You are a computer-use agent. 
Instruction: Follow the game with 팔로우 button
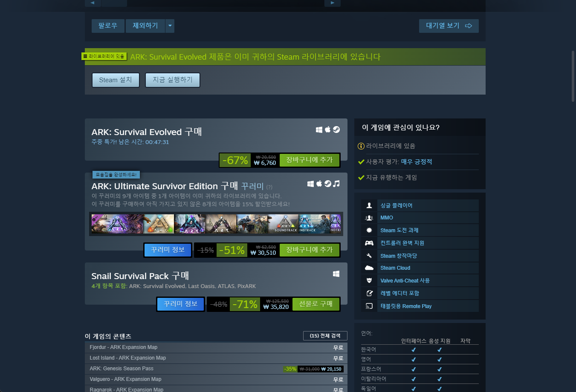[x=108, y=26]
